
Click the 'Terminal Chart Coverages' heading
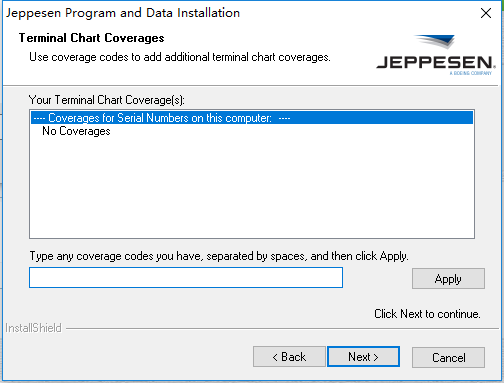[x=91, y=38]
